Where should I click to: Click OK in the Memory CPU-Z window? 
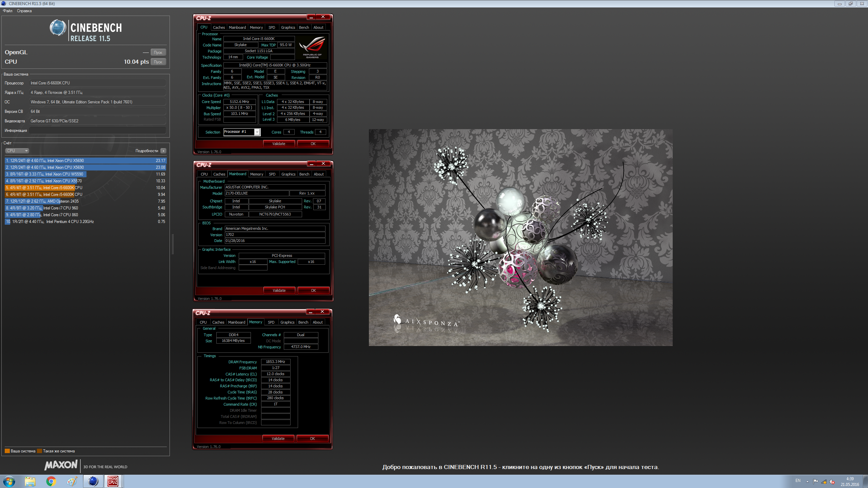(312, 439)
